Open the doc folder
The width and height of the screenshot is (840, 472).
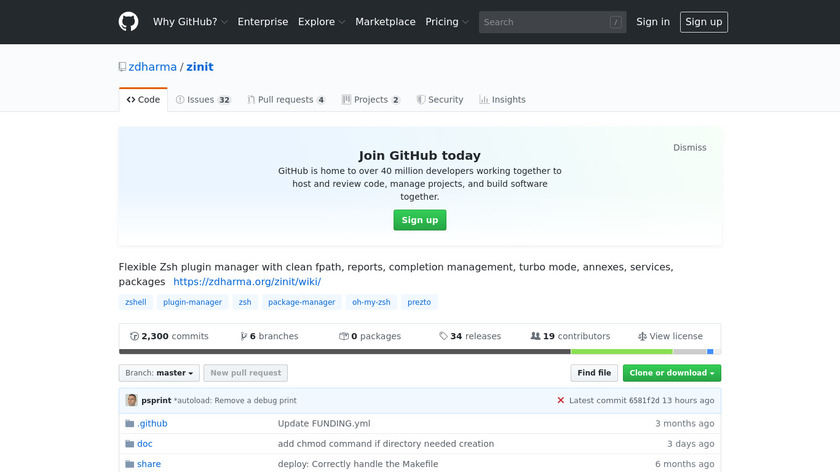tap(145, 444)
